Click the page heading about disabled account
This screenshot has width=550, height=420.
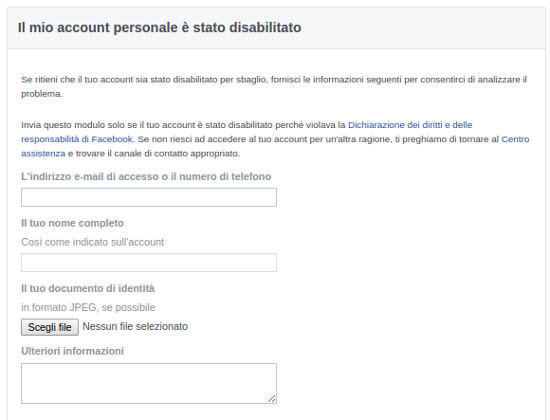(159, 27)
